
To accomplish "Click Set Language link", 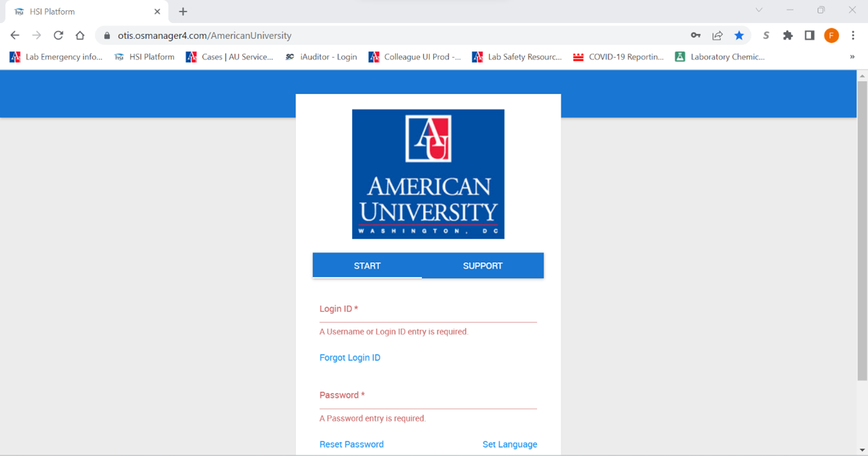I will (510, 444).
